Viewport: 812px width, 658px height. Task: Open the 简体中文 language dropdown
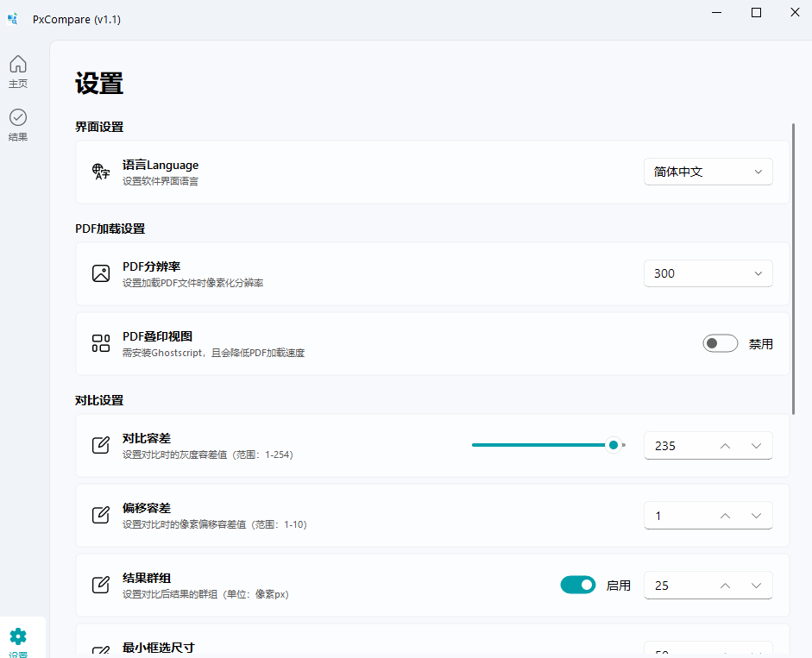tap(708, 172)
